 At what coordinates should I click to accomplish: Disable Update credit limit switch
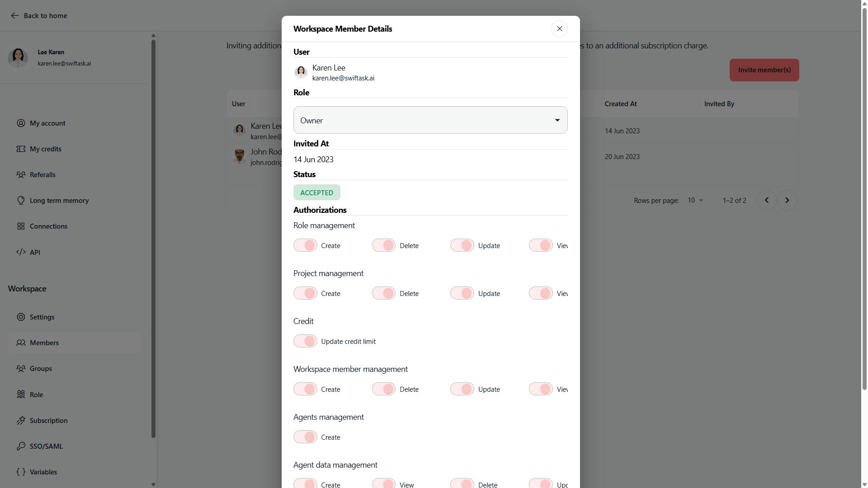tap(306, 341)
